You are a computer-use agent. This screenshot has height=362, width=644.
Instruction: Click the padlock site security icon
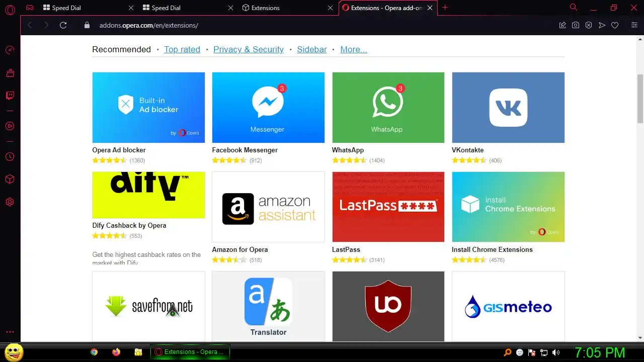(x=87, y=25)
